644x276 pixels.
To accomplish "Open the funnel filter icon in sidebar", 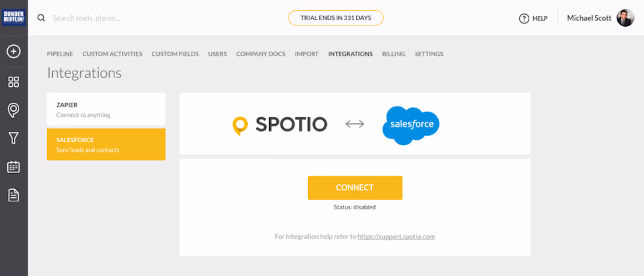I will coord(14,138).
